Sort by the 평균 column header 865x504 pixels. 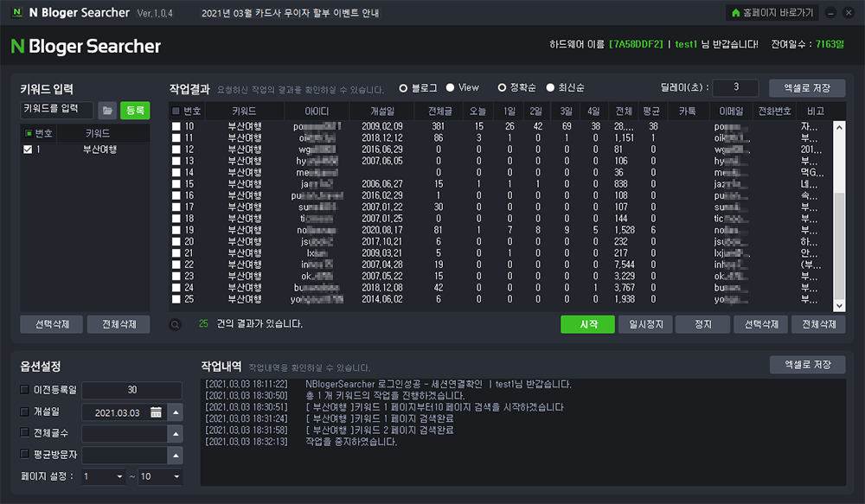pos(651,112)
